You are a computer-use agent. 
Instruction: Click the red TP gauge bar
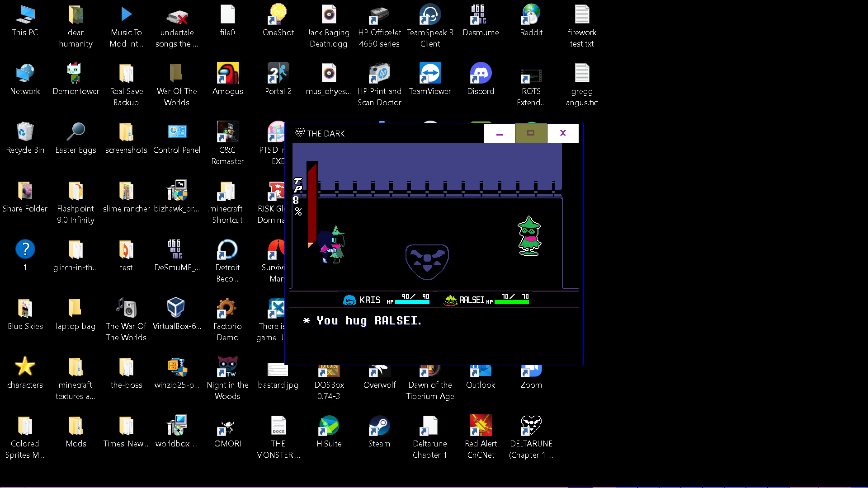coord(312,203)
